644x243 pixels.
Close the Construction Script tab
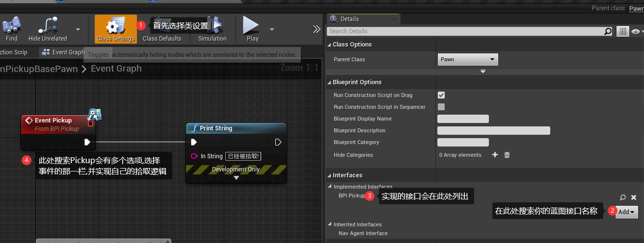point(32,52)
